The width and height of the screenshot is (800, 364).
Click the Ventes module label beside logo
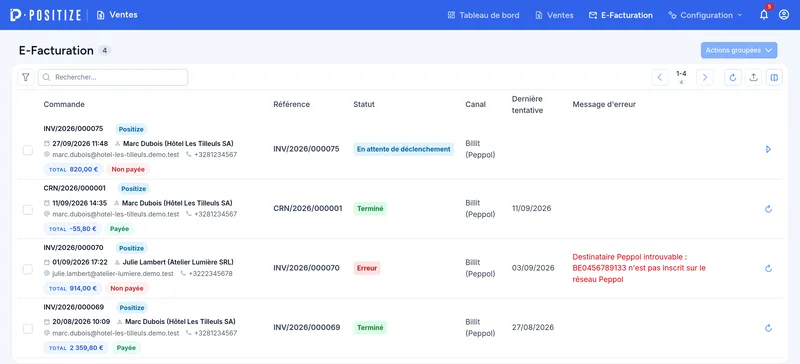(117, 15)
